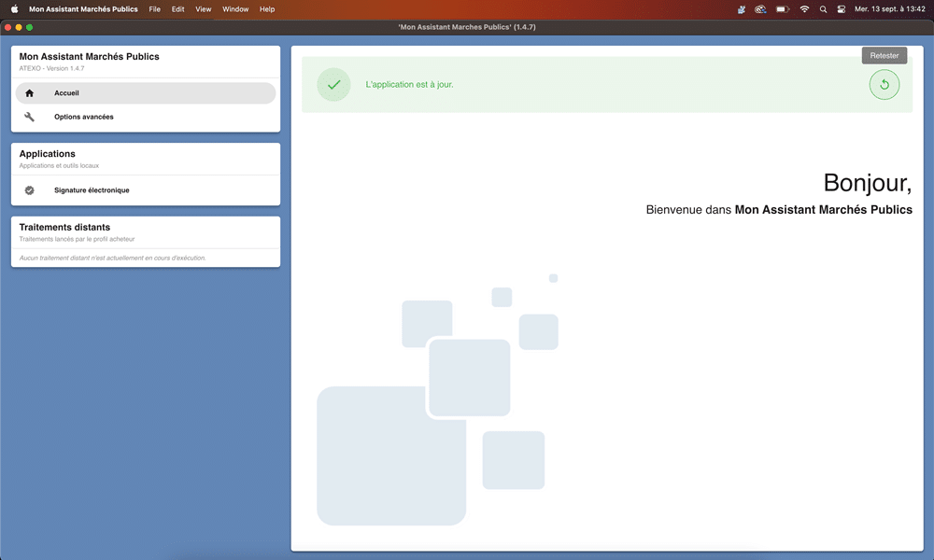Screen dimensions: 934x560
Task: Open Options avancées
Action: (x=146, y=117)
